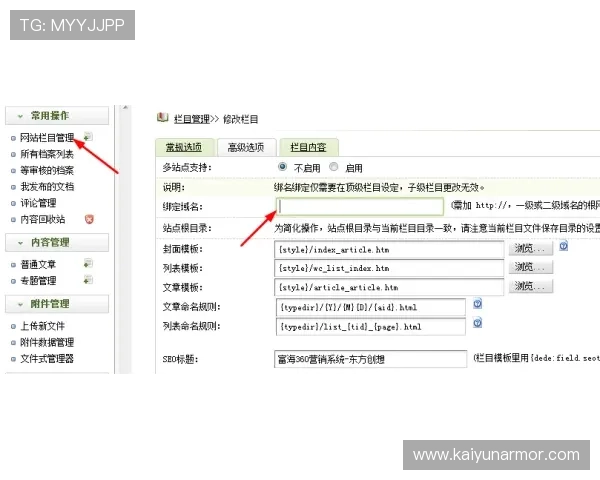Viewport: 600px width, 480px height.
Task: Click the add icon beside 普通文章
Action: [88, 263]
